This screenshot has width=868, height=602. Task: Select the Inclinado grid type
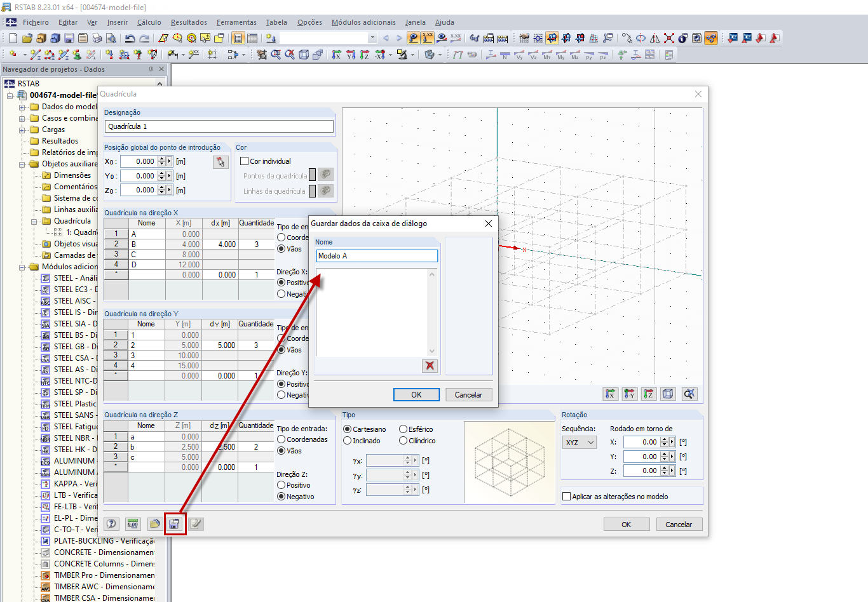348,441
